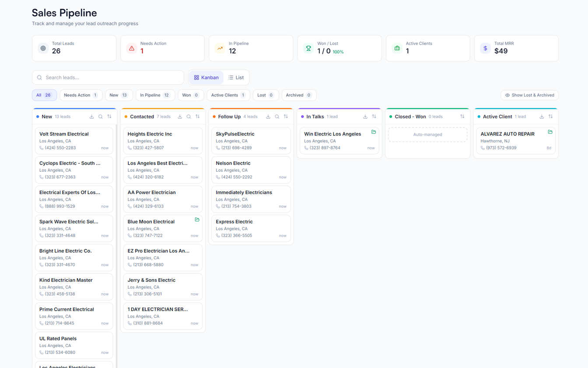Select the SkyPulseElectric lead card
The image size is (588, 368).
click(251, 141)
